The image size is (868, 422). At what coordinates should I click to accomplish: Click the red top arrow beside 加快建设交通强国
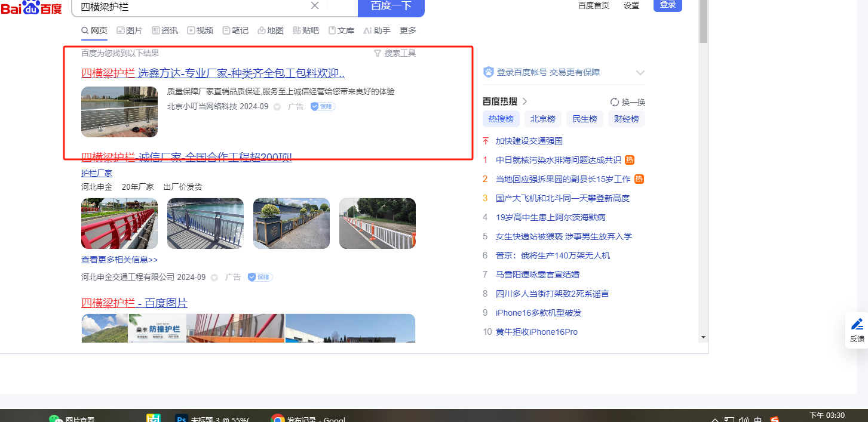(x=486, y=141)
